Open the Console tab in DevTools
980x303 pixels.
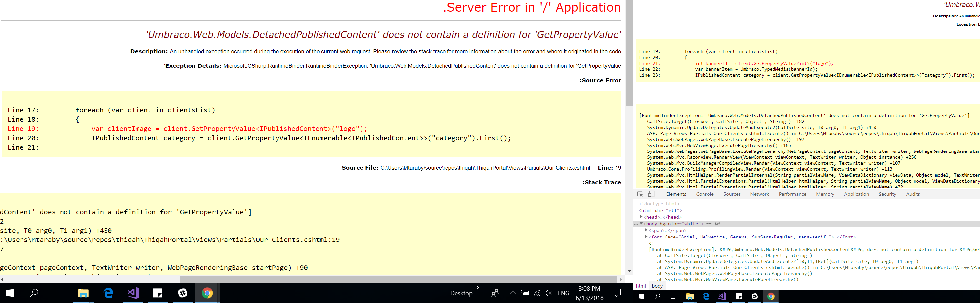704,194
